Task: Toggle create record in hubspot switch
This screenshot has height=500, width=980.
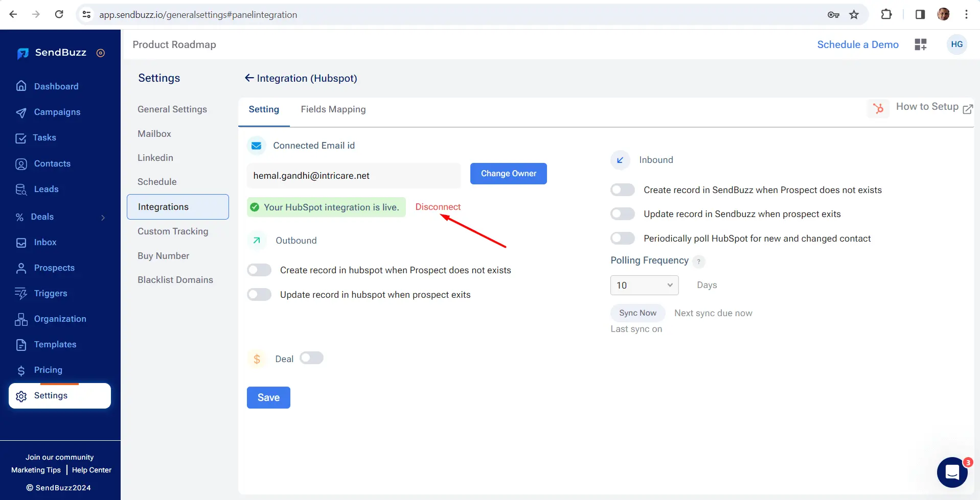Action: (259, 270)
